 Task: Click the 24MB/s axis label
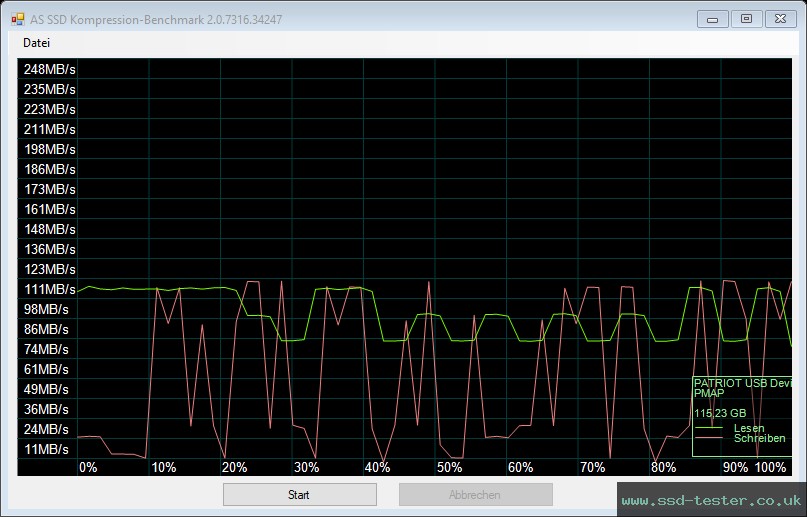(46, 430)
